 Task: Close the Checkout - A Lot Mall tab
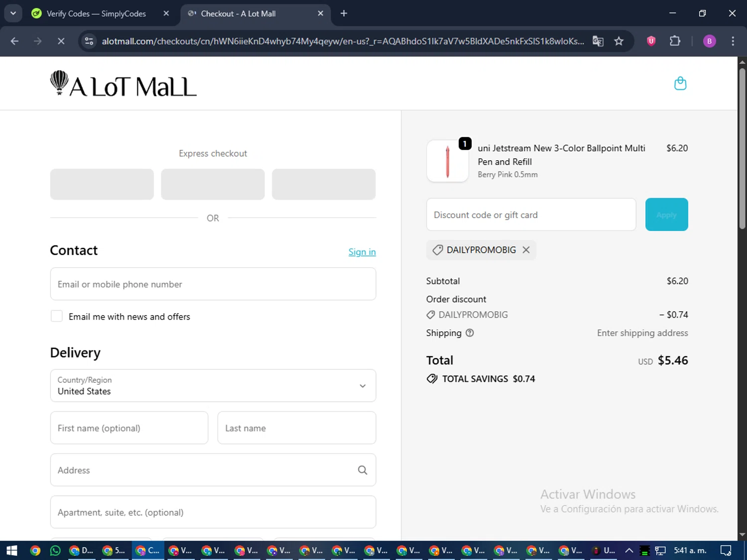pos(320,13)
